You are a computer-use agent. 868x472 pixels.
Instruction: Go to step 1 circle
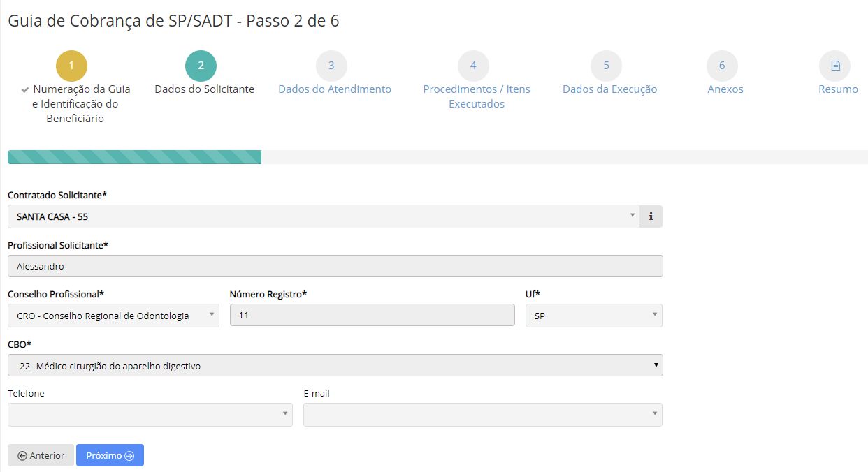click(72, 66)
